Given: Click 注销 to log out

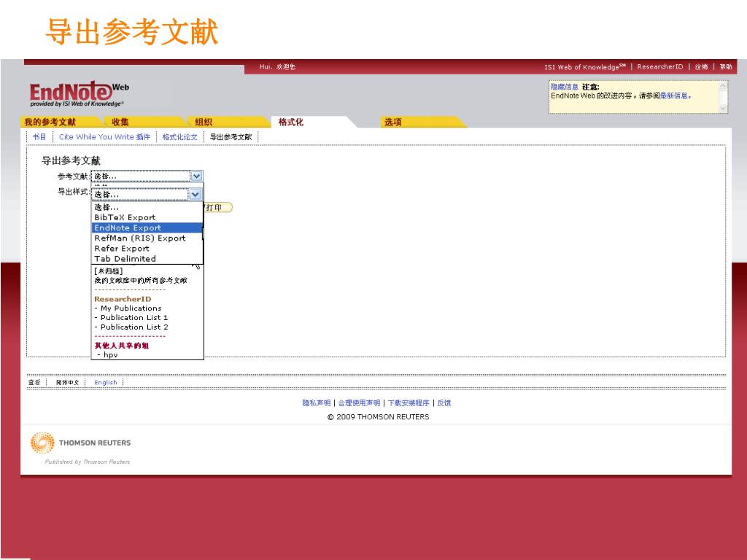Looking at the screenshot, I should [x=701, y=67].
